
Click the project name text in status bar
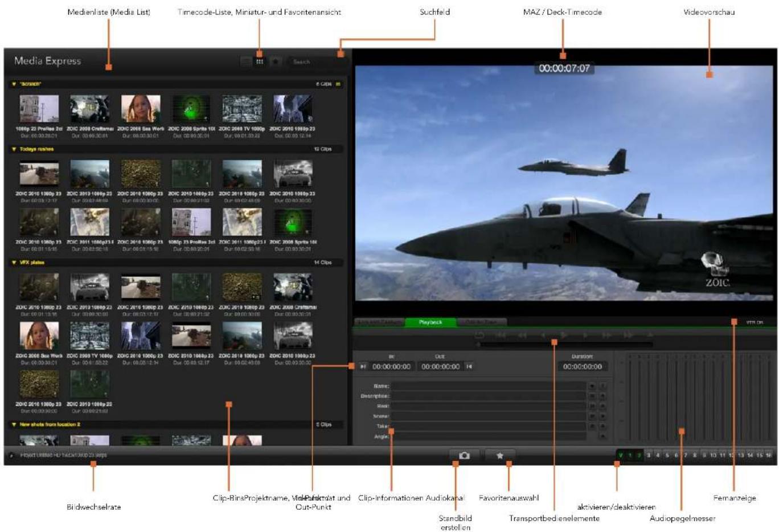tap(63, 456)
